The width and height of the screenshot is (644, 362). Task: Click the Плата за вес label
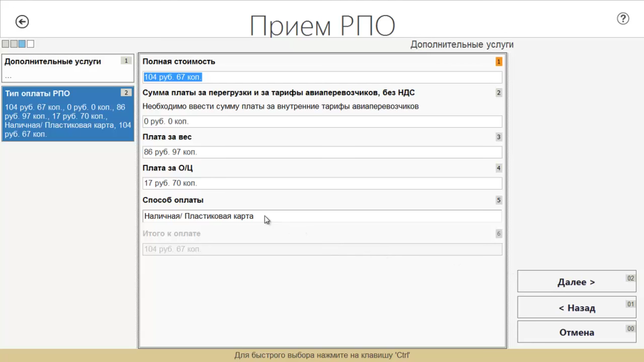coord(167,137)
